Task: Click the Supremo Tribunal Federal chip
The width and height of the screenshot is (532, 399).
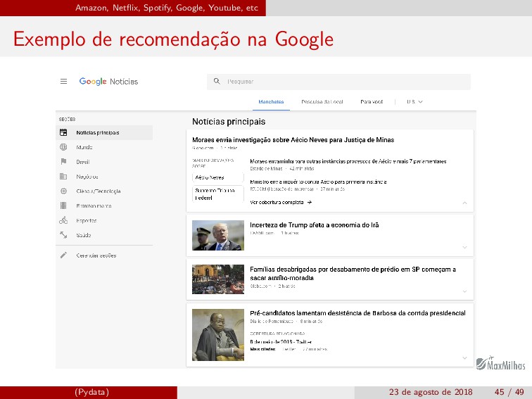Action: pos(218,194)
